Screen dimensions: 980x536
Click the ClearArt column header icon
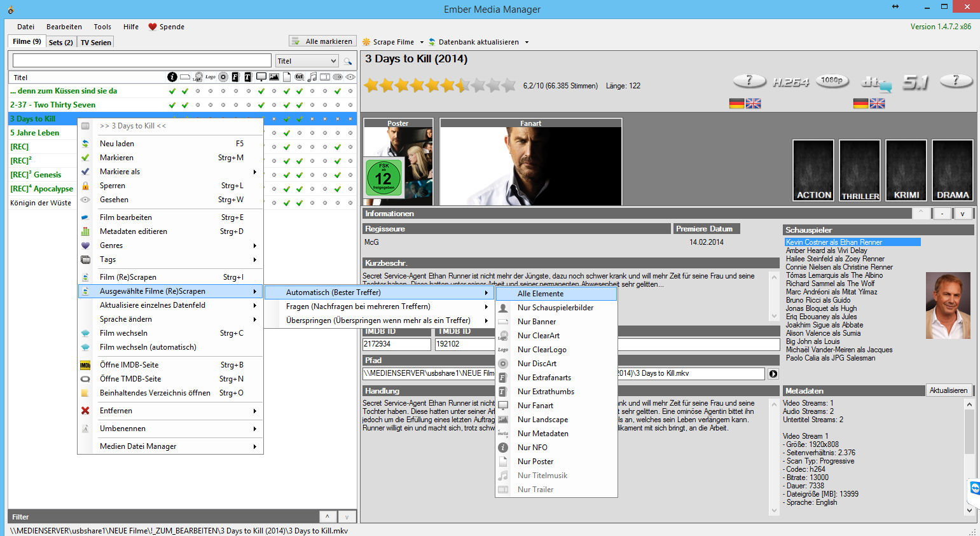(198, 77)
